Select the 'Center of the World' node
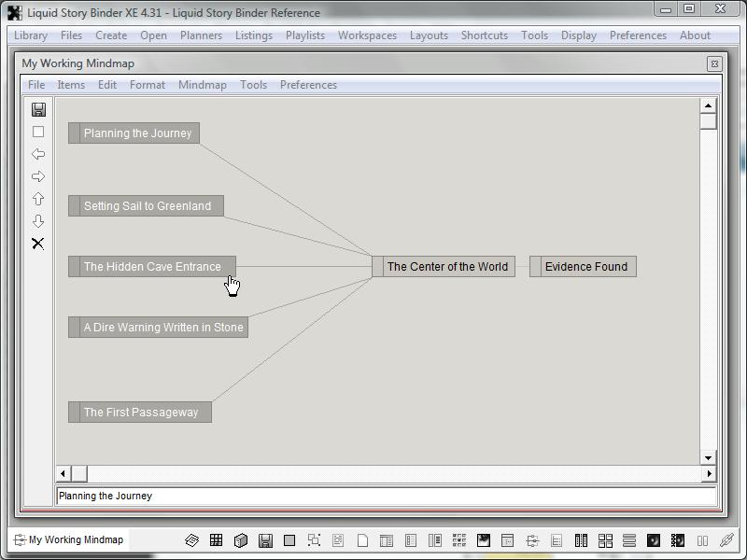 coord(446,267)
